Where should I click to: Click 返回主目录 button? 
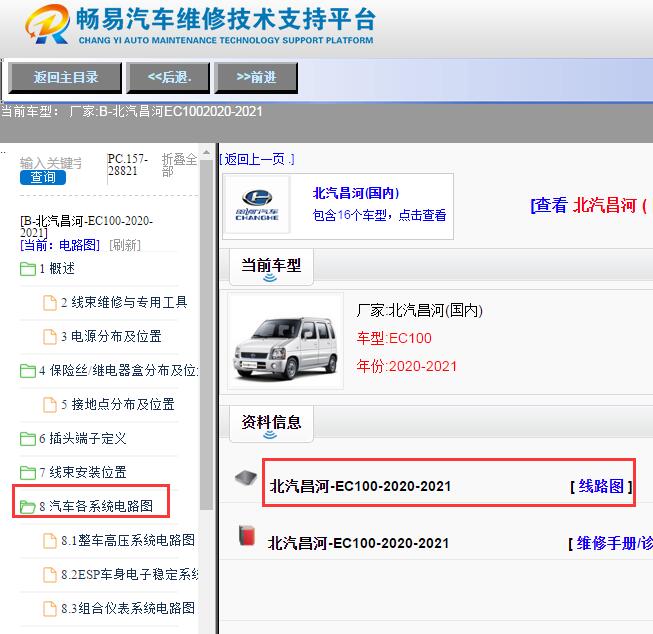pyautogui.click(x=65, y=78)
